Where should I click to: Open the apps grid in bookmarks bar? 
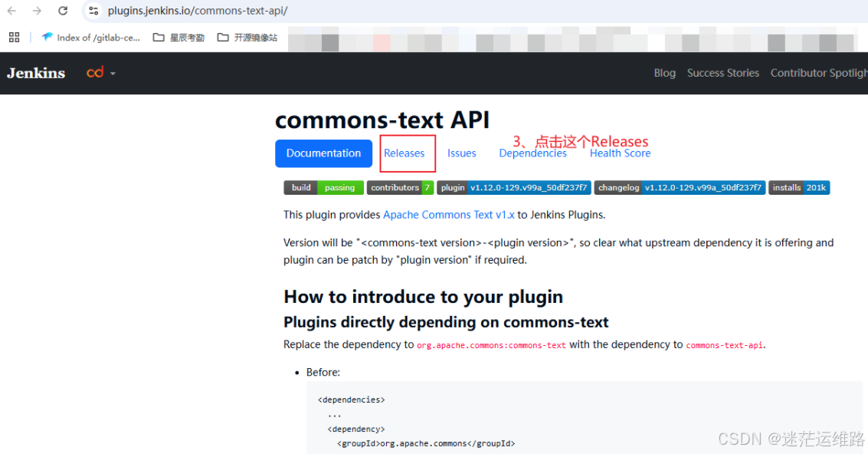15,37
